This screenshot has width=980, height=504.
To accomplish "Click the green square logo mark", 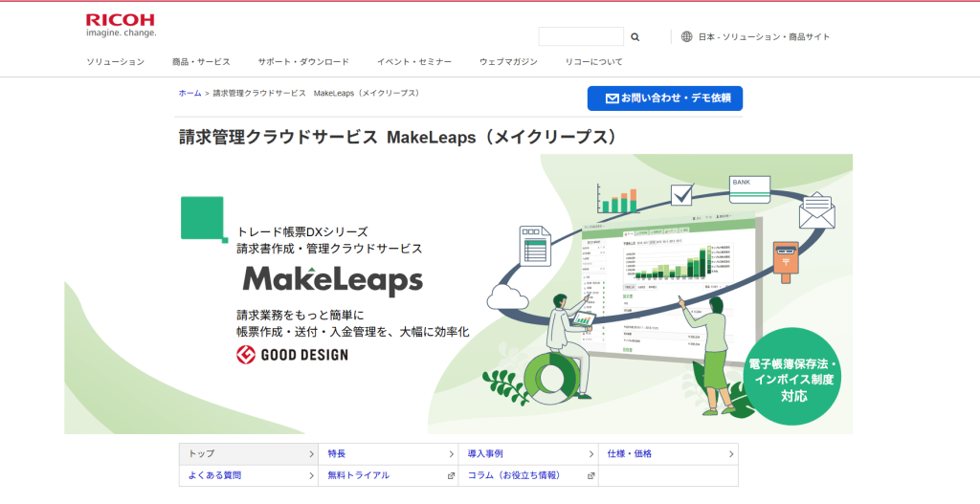I will 204,219.
